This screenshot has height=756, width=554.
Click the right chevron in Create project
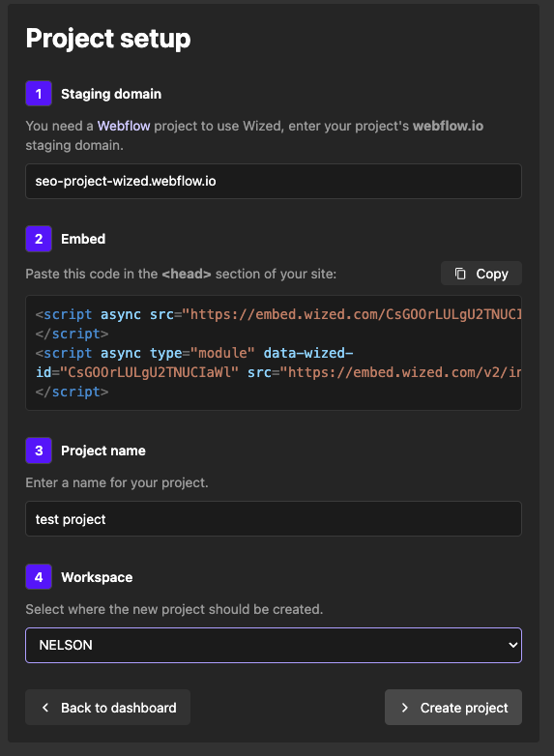click(404, 708)
